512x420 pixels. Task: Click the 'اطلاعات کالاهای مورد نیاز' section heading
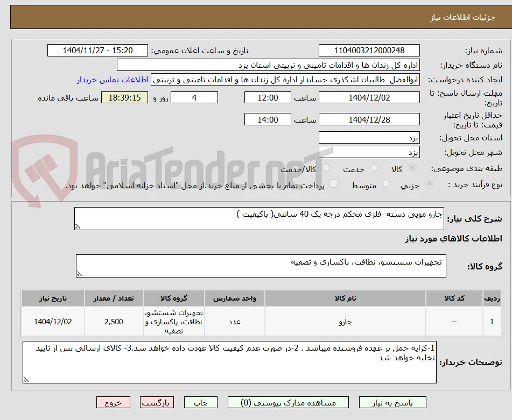(453, 239)
